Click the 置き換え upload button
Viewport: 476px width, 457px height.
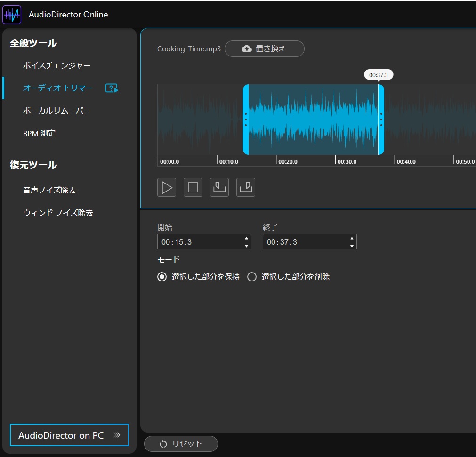tap(264, 48)
